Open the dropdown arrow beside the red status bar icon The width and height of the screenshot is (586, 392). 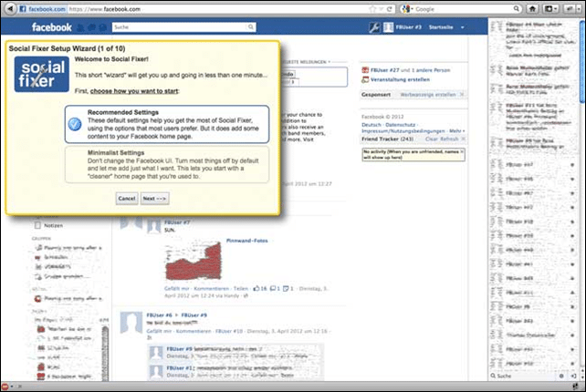(x=12, y=387)
